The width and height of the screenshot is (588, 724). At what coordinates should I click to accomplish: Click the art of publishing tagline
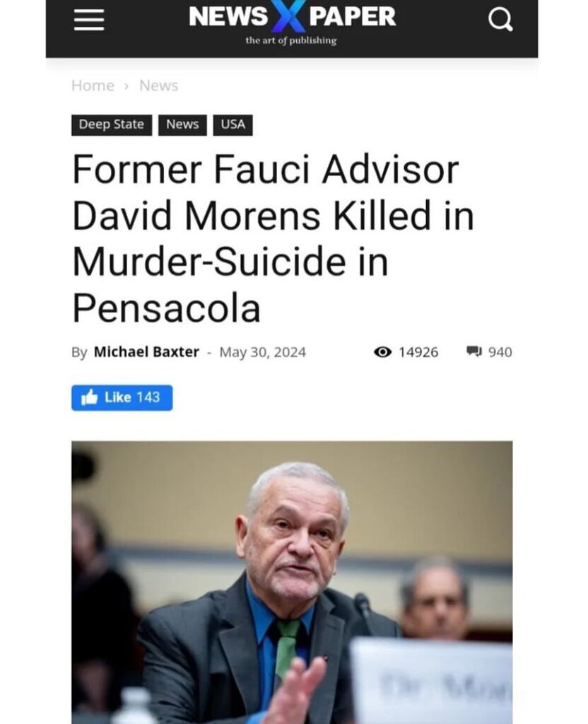point(291,40)
